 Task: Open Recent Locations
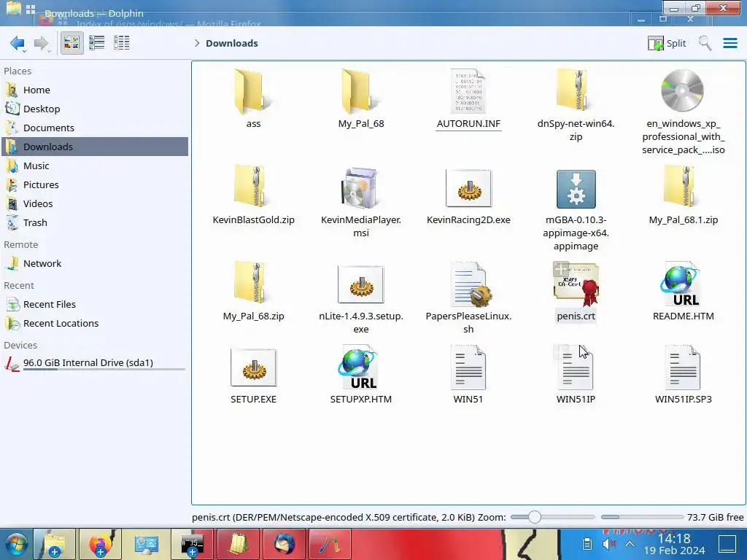pos(94,323)
